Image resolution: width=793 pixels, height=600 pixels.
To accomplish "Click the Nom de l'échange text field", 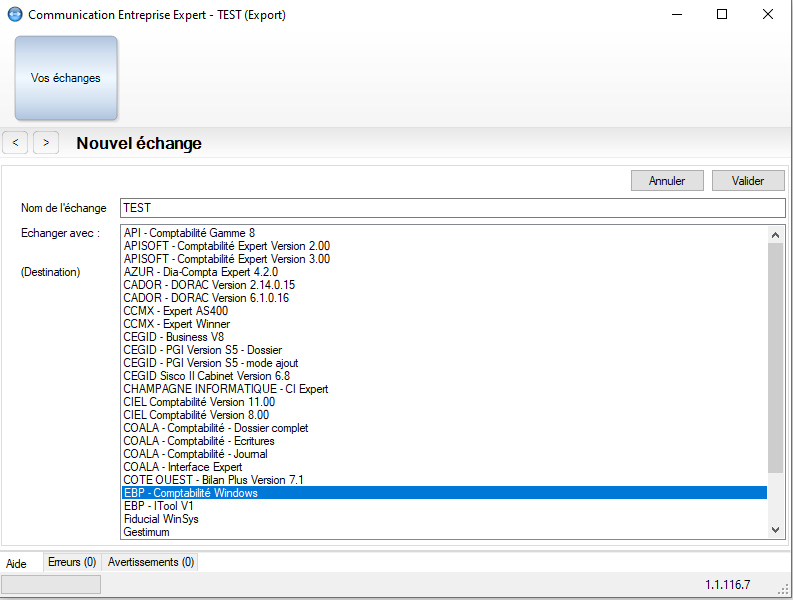I will [453, 208].
